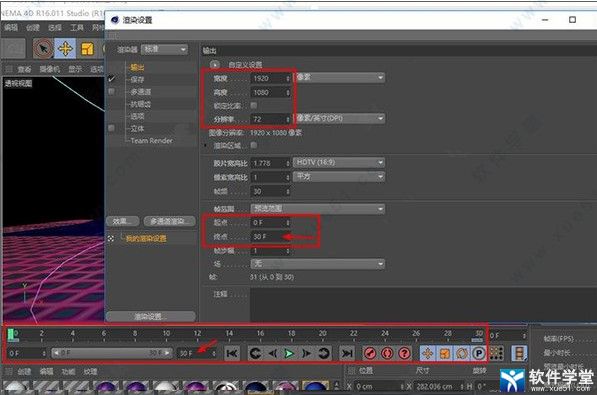Select the anti-aliasing settings item
Viewport: 597px width, 395px height.
point(140,104)
